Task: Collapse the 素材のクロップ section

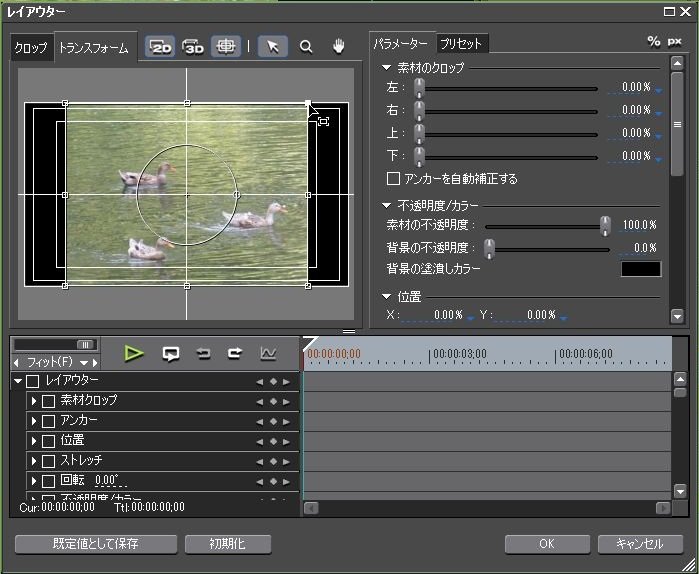Action: coord(387,68)
